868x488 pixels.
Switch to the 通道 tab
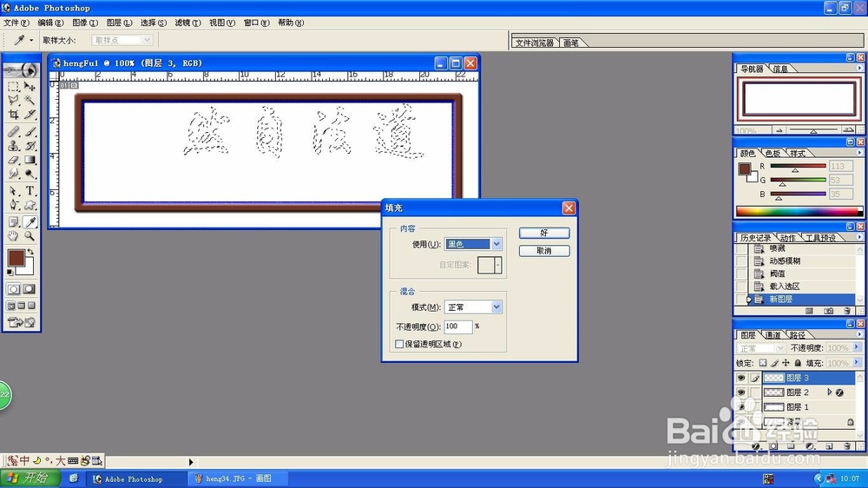tap(773, 334)
